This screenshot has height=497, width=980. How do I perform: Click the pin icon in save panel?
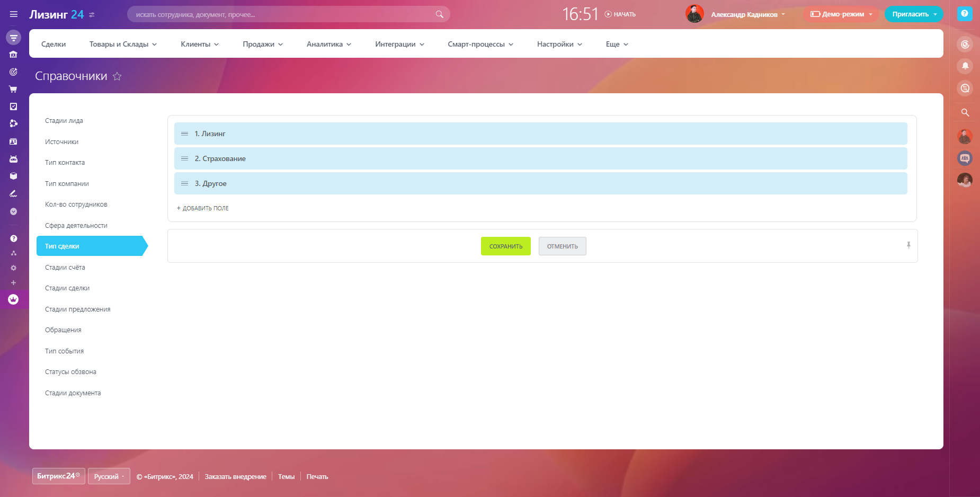(x=908, y=245)
